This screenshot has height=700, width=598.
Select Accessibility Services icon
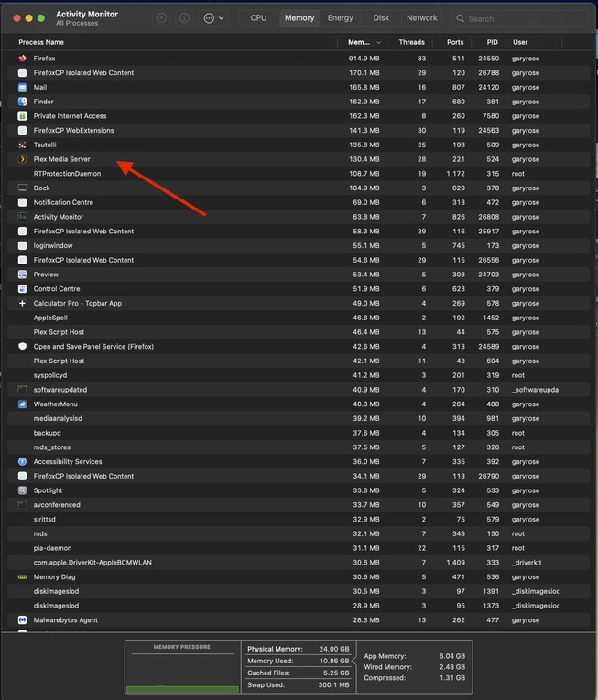[22, 461]
